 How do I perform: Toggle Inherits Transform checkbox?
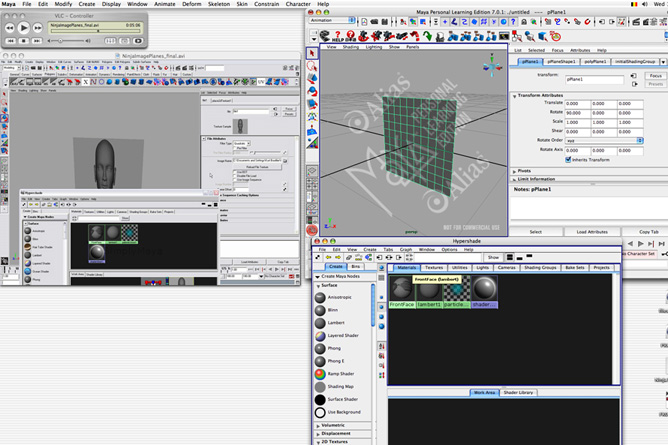tap(568, 160)
